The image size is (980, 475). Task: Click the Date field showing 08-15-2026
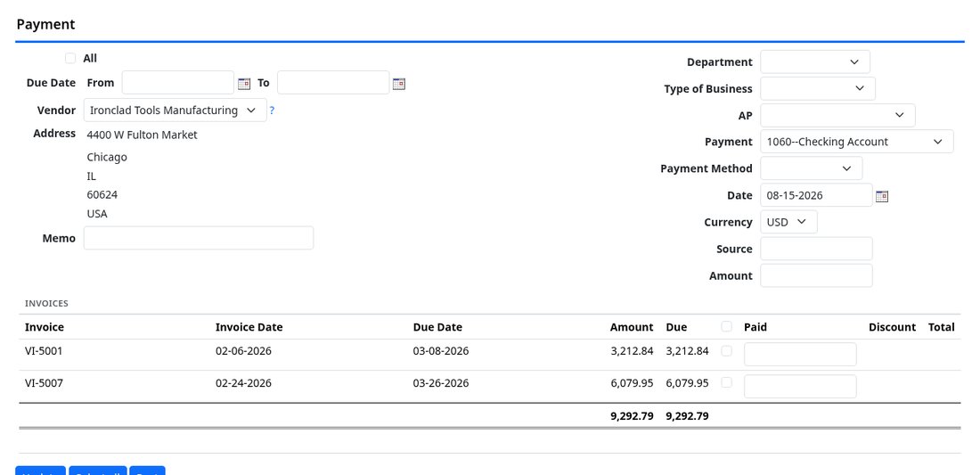(x=816, y=195)
